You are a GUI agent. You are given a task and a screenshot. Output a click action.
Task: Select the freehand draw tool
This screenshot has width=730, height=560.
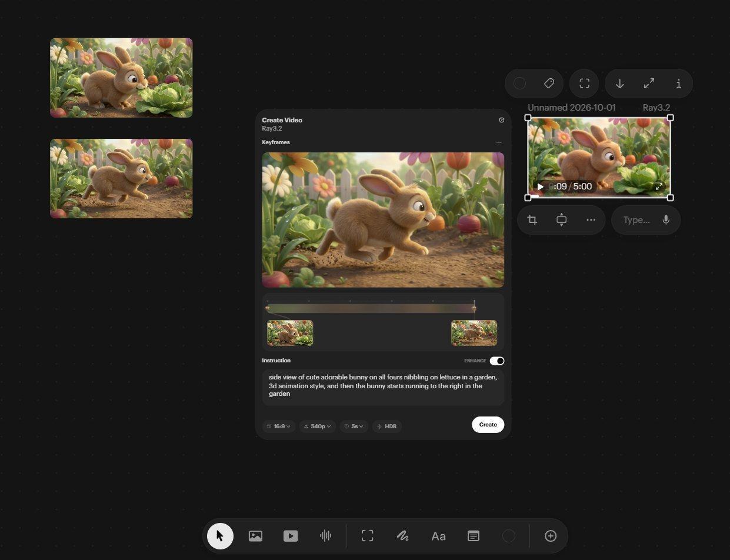pyautogui.click(x=402, y=536)
